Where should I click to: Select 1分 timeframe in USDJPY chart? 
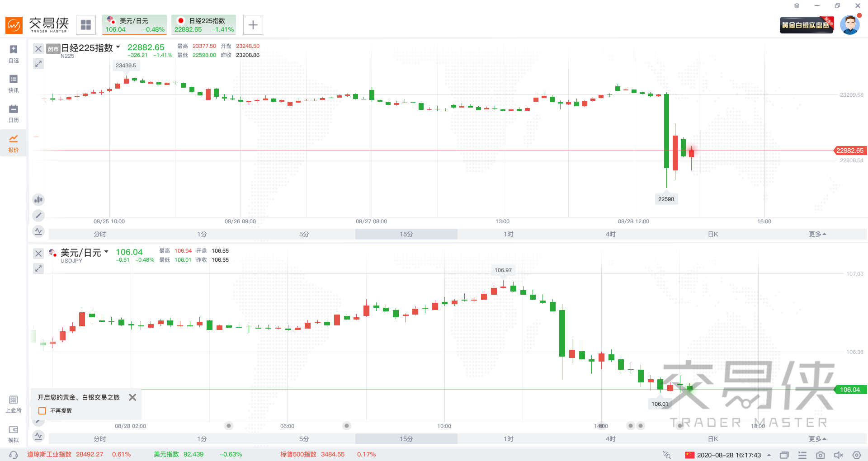(202, 439)
